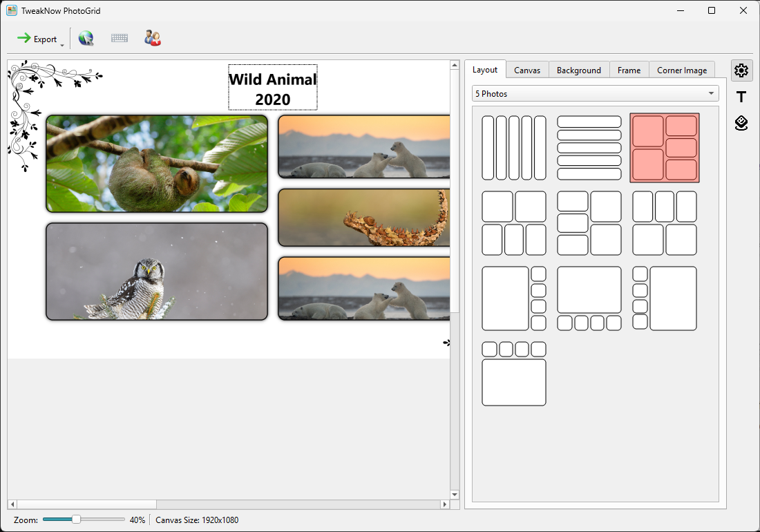
Task: Click the keyboard icon in toolbar
Action: (x=120, y=38)
